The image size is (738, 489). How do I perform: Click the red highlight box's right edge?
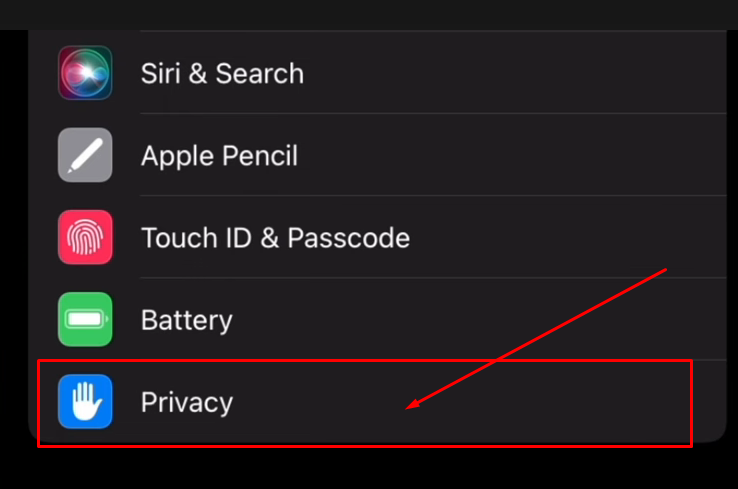coord(691,403)
